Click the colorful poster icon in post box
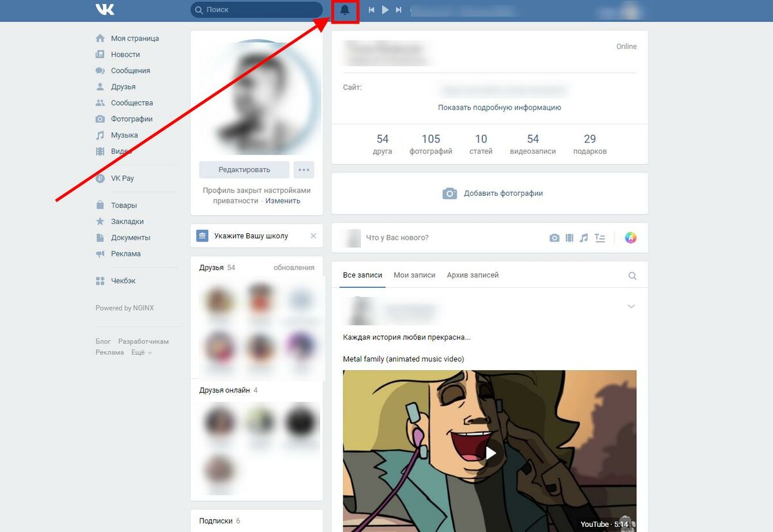 (631, 238)
